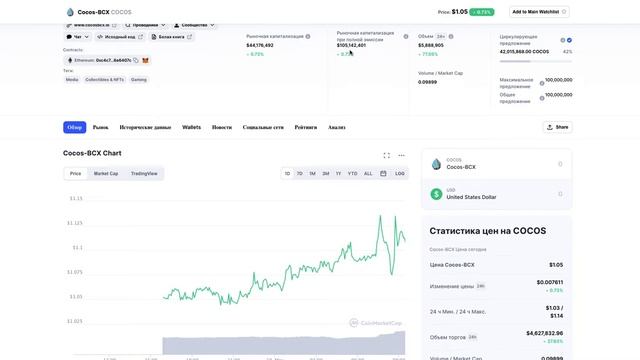Open the Социальные сети tab
The image size is (640, 360).
263,127
